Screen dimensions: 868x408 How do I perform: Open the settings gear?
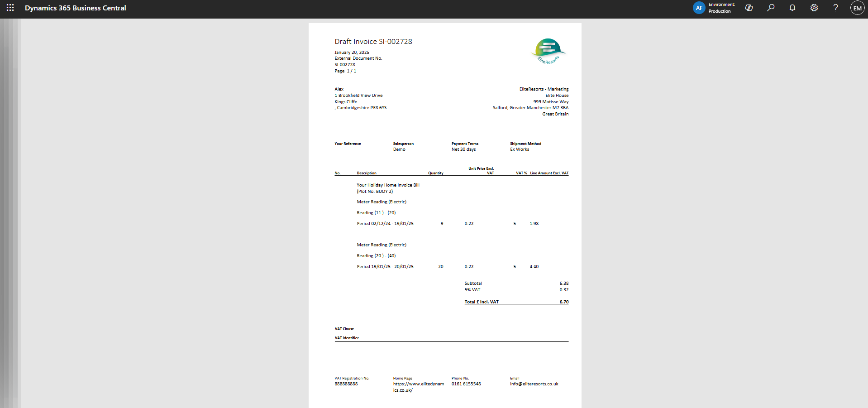pyautogui.click(x=814, y=8)
